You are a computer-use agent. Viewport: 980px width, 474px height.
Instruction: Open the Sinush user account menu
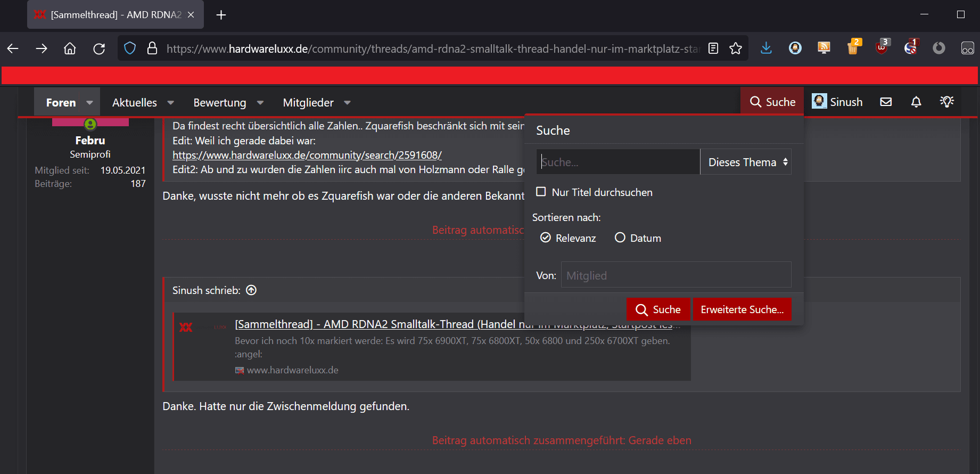coord(837,102)
